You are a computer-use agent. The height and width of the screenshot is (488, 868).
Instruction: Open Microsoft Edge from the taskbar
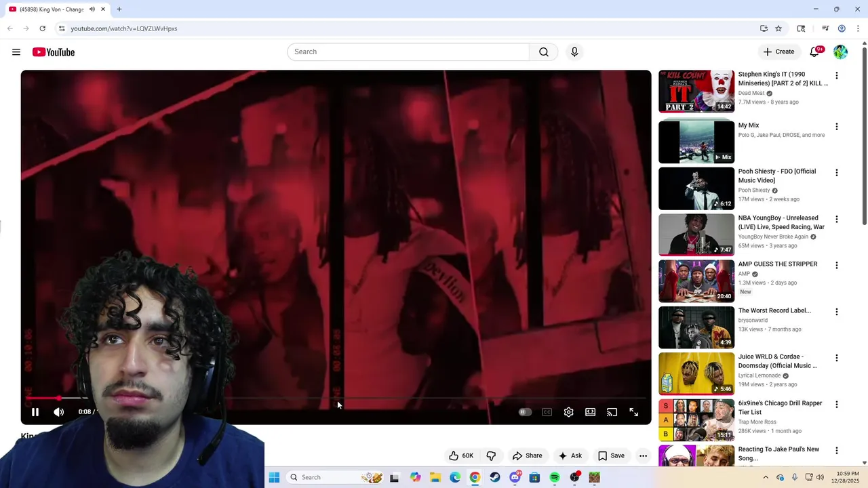pos(455,477)
